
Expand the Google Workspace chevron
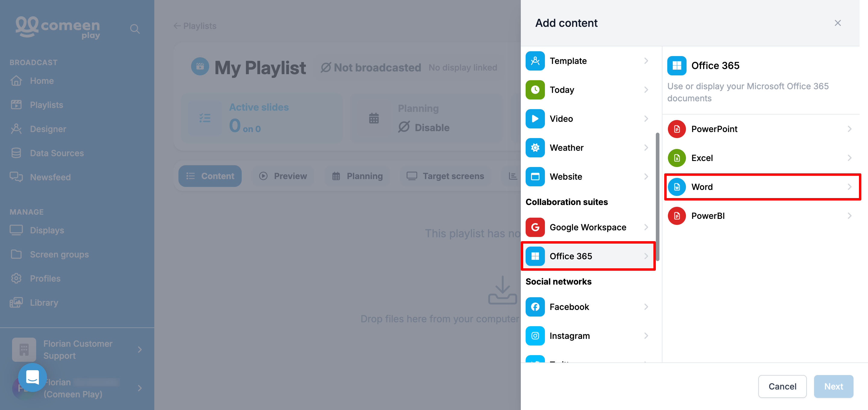click(646, 227)
